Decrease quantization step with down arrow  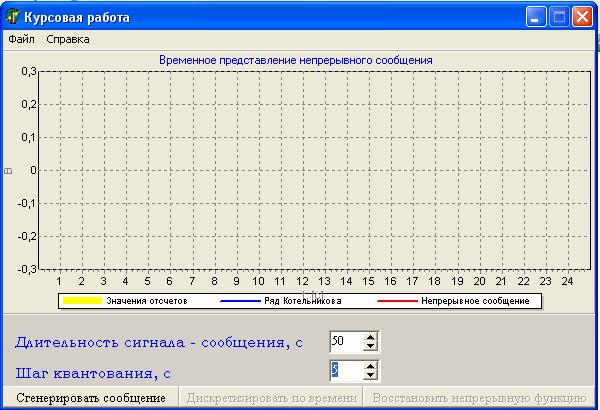(370, 375)
